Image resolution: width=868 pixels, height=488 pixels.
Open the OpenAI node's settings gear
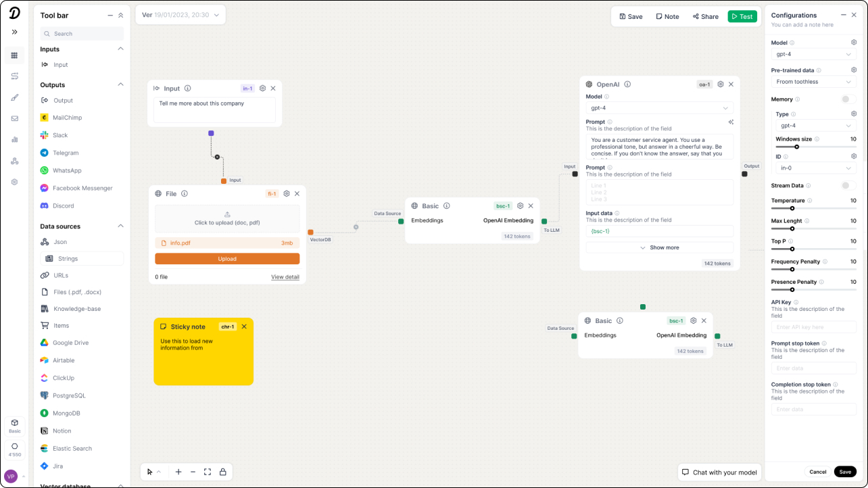click(719, 84)
